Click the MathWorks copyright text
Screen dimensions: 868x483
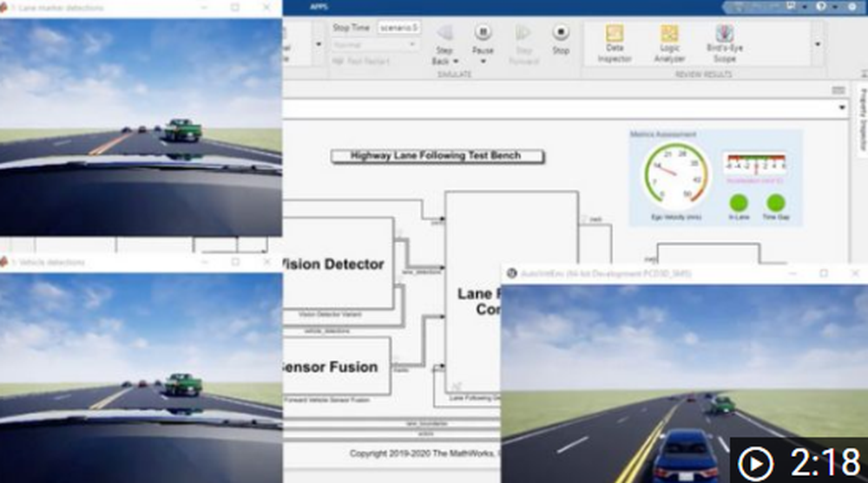[x=424, y=454]
